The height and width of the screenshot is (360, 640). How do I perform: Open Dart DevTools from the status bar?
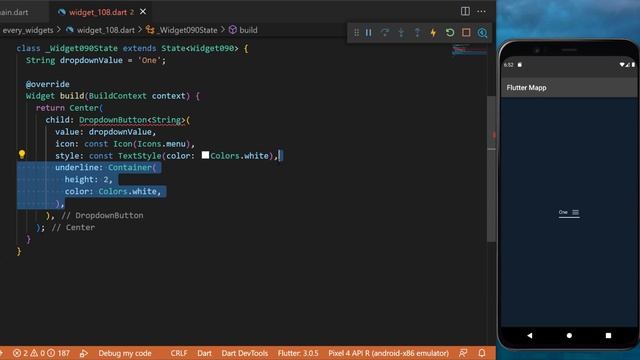[244, 353]
